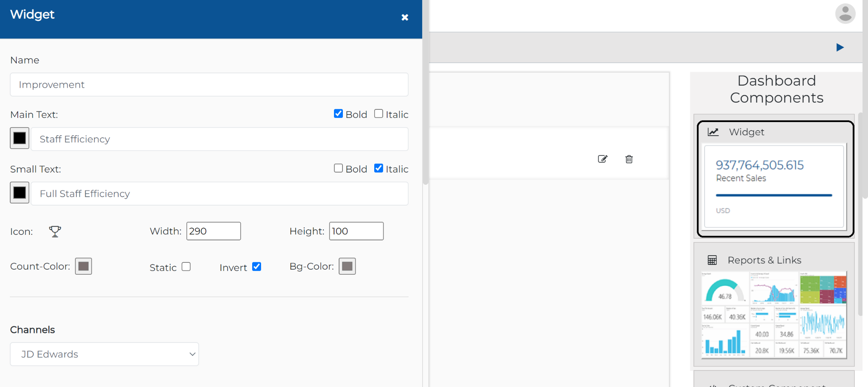Click the edit pencil icon

click(602, 159)
